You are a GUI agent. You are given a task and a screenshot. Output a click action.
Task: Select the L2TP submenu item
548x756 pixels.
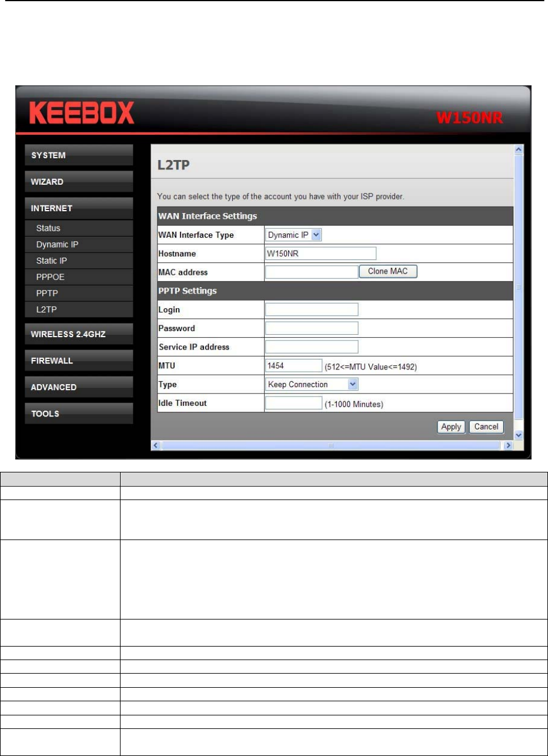(x=79, y=309)
